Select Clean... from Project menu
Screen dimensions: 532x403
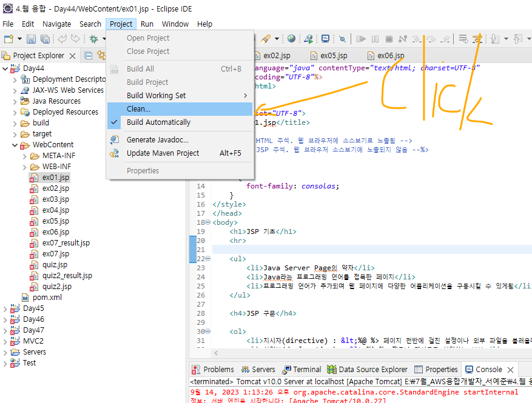pyautogui.click(x=180, y=109)
